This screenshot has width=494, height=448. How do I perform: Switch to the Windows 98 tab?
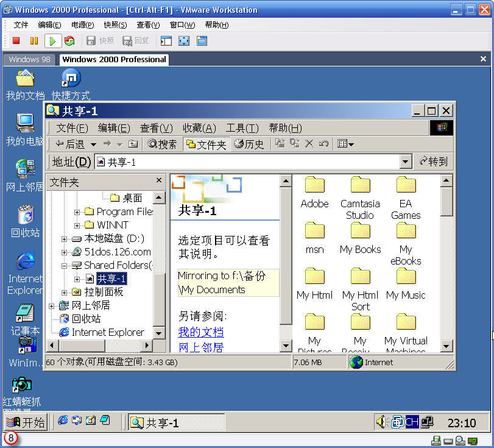(x=29, y=59)
